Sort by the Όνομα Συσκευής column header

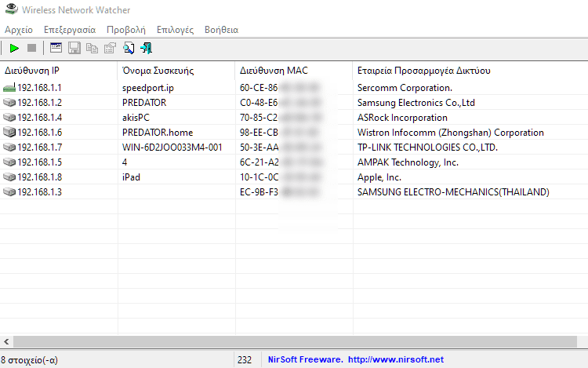176,71
